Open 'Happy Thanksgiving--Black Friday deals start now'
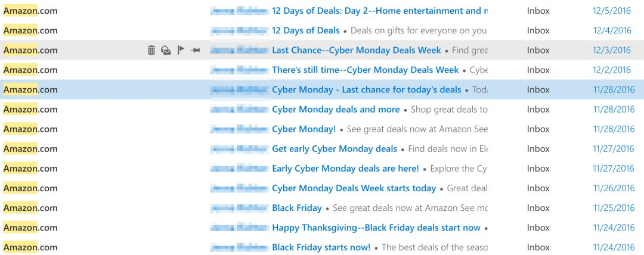The image size is (644, 255). tap(376, 228)
